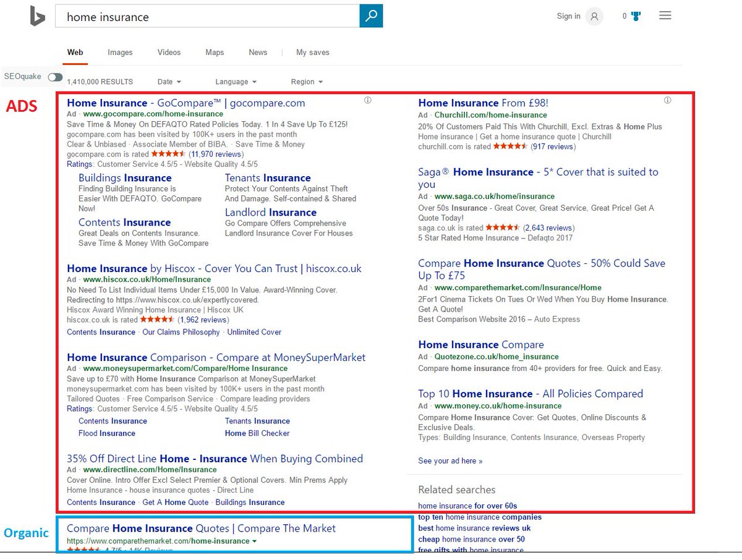Switch to the News tab
This screenshot has width=742, height=560.
pyautogui.click(x=258, y=53)
